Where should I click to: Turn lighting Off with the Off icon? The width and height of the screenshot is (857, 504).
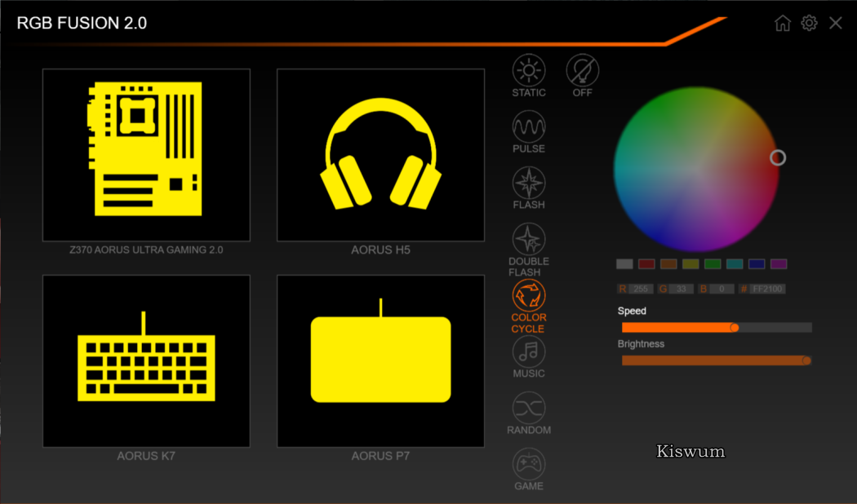[x=582, y=75]
